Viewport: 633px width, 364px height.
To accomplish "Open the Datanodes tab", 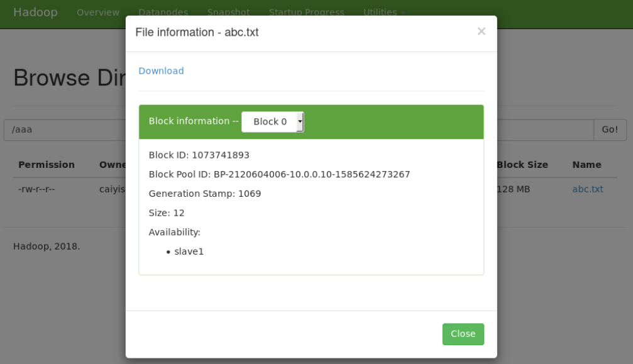I will pos(163,13).
